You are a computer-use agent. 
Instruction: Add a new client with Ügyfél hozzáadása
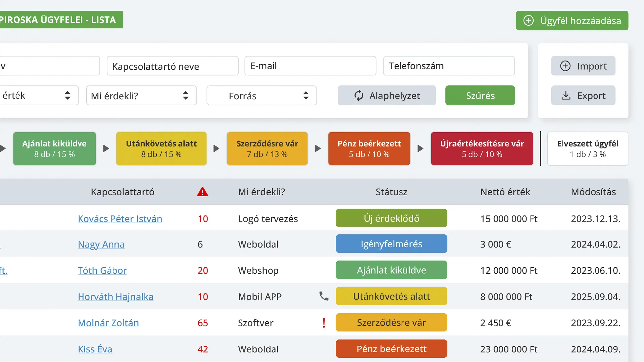click(x=572, y=20)
